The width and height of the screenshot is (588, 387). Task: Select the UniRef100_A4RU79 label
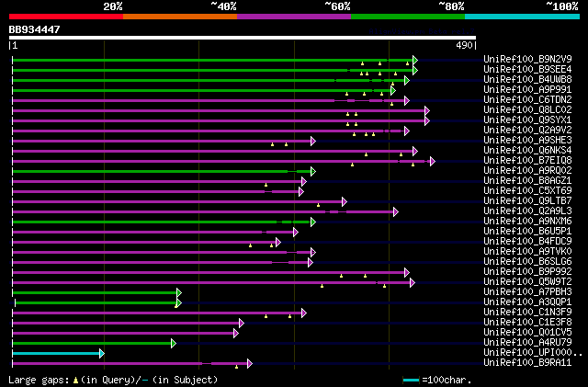point(527,343)
